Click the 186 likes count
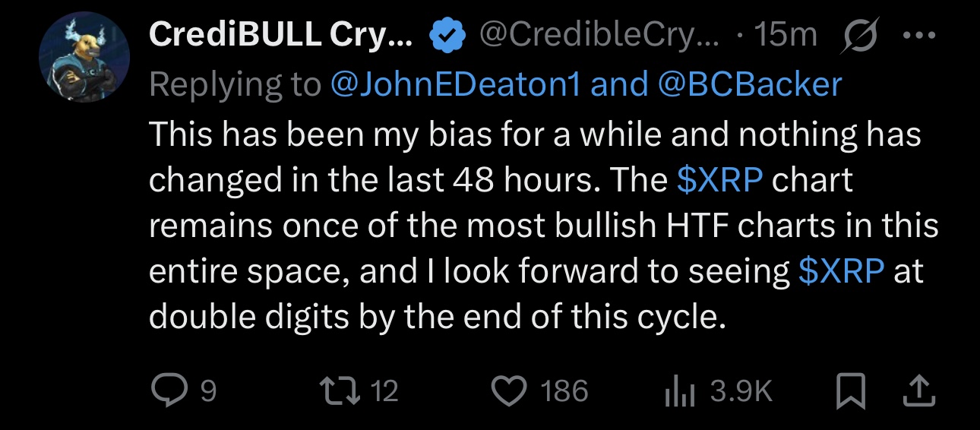The image size is (980, 430). pyautogui.click(x=564, y=390)
